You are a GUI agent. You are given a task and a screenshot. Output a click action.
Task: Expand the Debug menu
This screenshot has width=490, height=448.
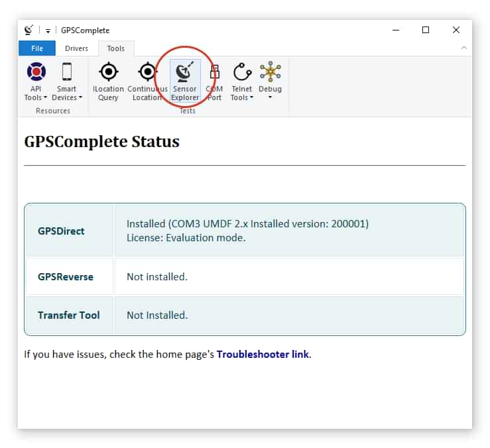point(270,82)
